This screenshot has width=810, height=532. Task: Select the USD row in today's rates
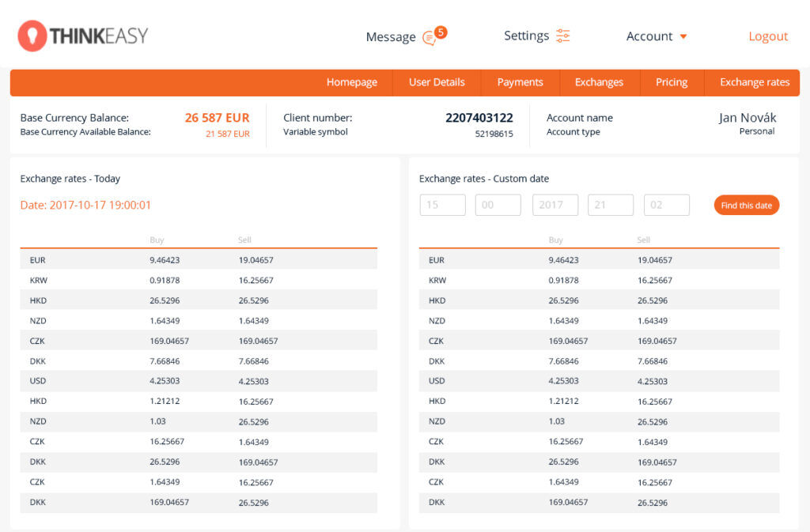click(x=198, y=381)
